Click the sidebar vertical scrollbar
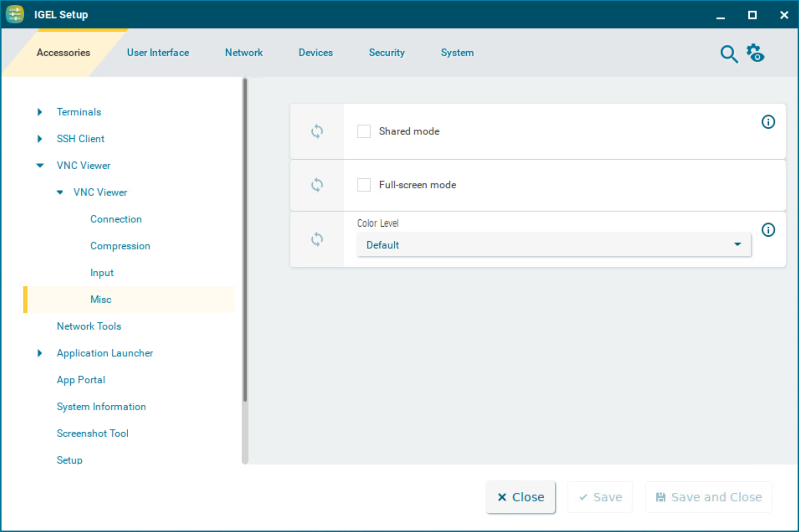Viewport: 799px width, 532px height. [x=245, y=239]
